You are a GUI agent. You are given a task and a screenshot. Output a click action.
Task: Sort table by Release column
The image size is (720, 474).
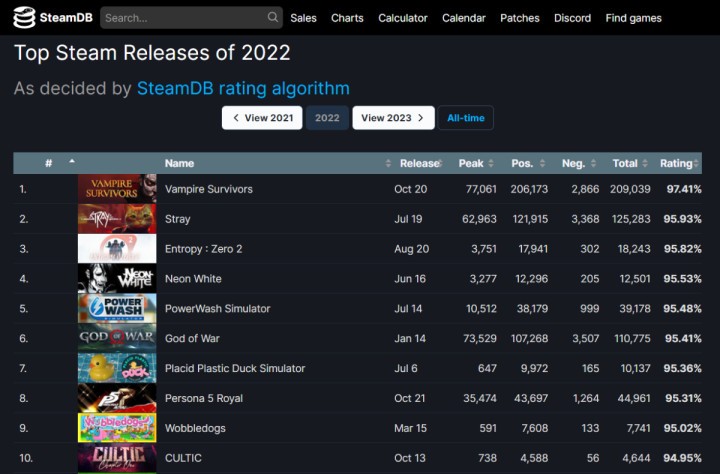pyautogui.click(x=420, y=163)
